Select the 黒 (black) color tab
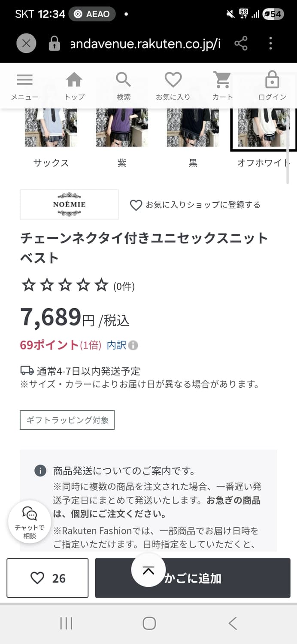Screen dimensions: 297x644 point(193,129)
